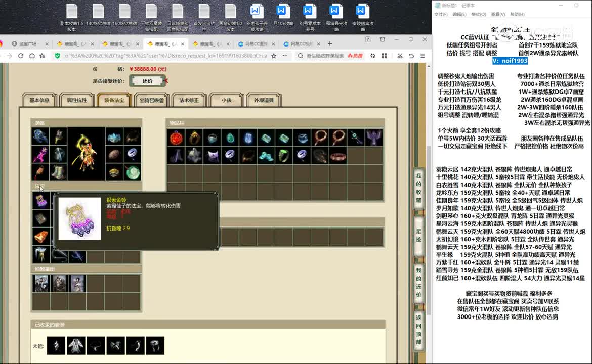Screen dimensions: 592x364
Task: Click the browser undo arrow icon
Action: click(x=411, y=56)
